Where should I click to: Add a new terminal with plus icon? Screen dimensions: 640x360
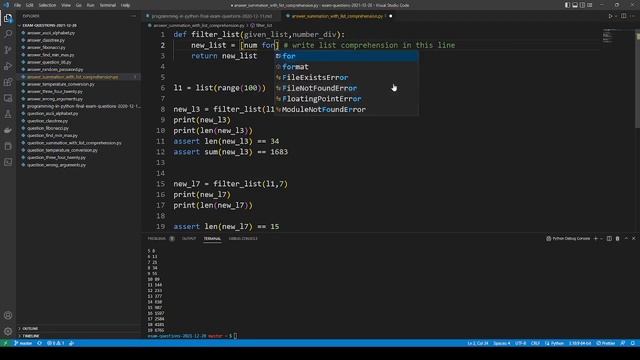(x=596, y=238)
